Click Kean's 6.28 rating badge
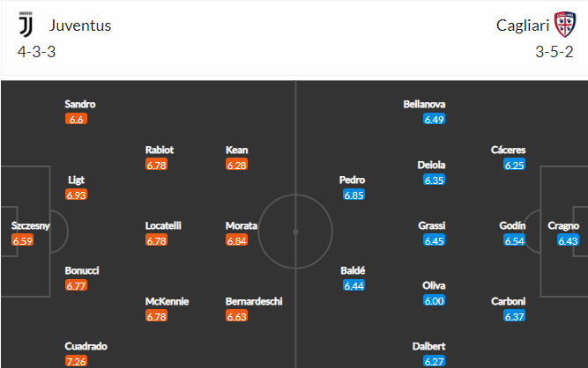The width and height of the screenshot is (588, 368). point(237,165)
